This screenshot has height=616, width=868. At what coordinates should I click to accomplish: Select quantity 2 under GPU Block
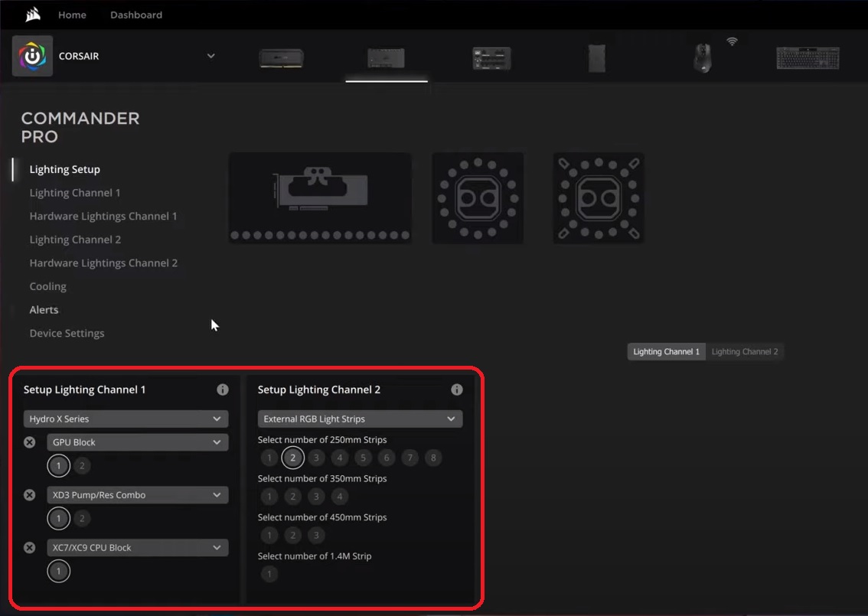82,465
